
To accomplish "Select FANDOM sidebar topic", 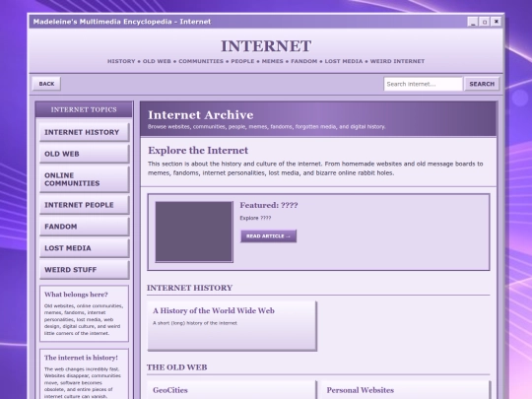I will (85, 227).
